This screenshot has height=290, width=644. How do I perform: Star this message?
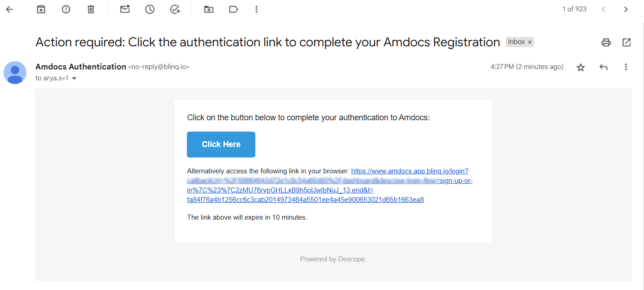[581, 67]
